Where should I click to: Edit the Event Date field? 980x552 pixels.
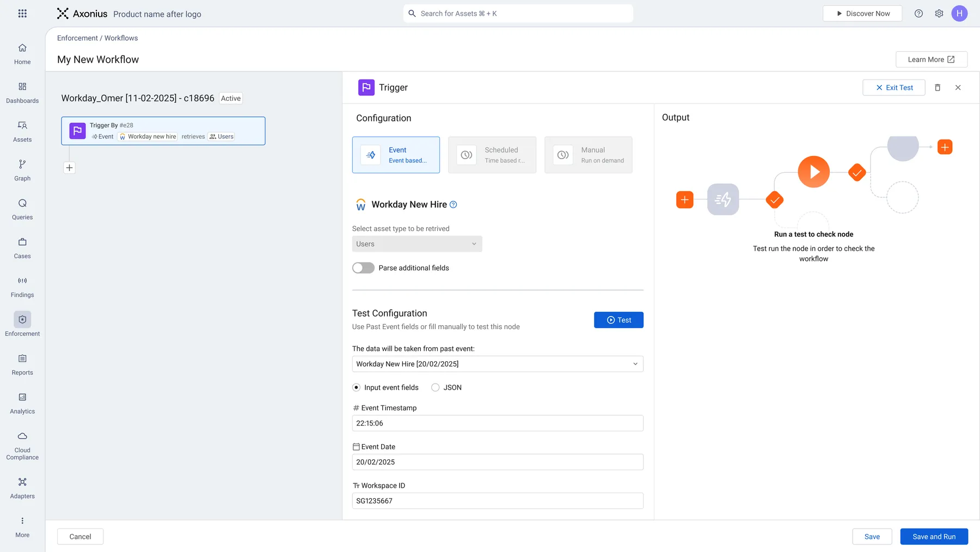coord(498,462)
